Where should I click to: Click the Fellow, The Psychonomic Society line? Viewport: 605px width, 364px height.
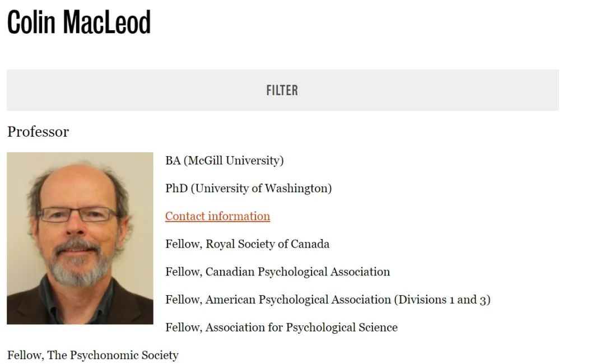pyautogui.click(x=93, y=355)
